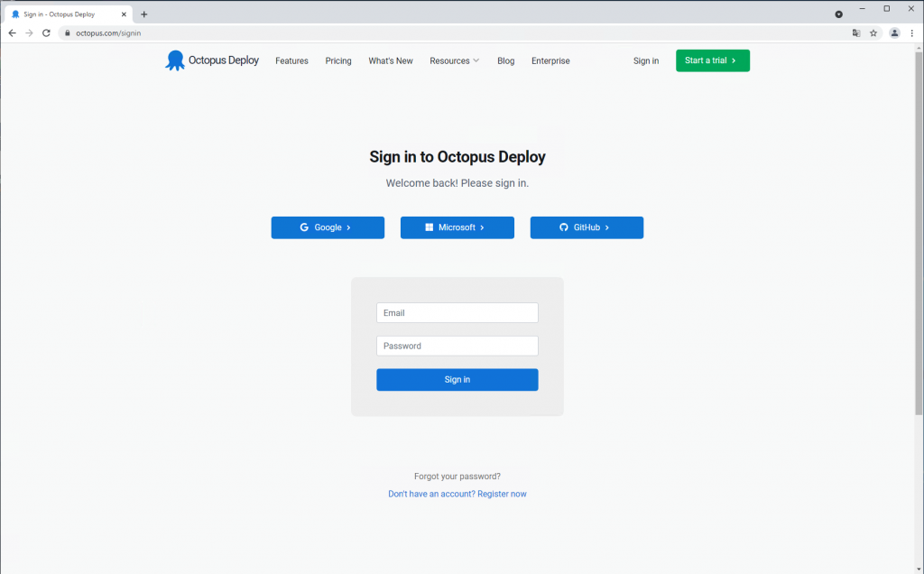Viewport: 924px width, 574px height.
Task: Maximize the Chrome window
Action: tap(886, 9)
